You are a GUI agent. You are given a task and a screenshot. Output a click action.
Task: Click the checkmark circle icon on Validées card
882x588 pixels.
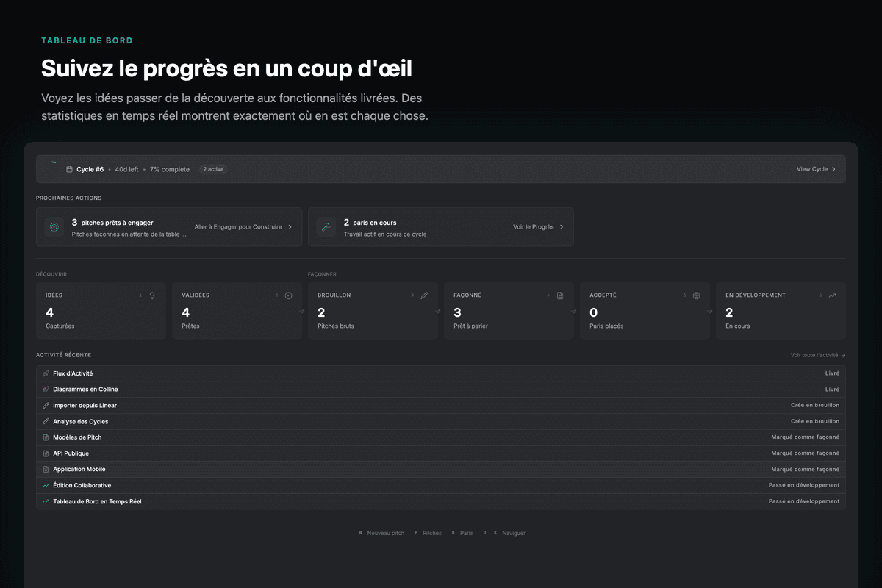[x=288, y=295]
